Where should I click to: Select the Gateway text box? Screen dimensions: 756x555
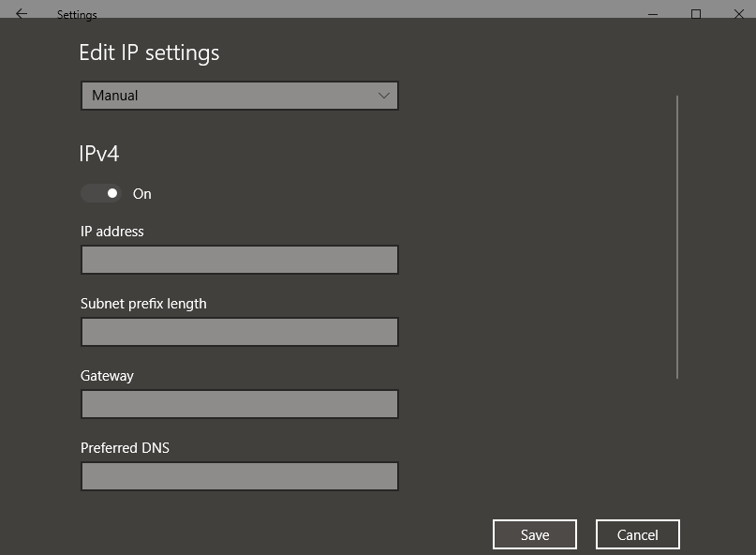pyautogui.click(x=239, y=404)
